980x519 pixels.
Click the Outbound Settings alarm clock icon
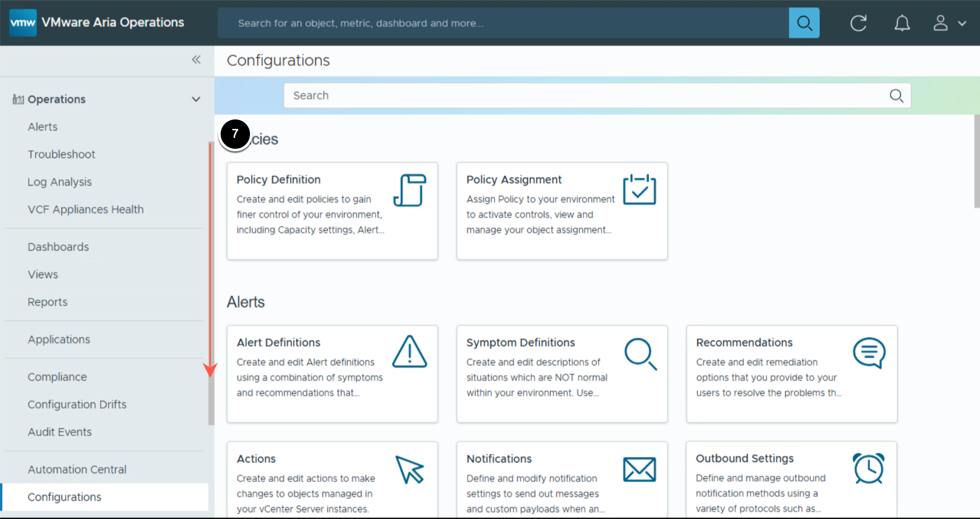click(868, 468)
